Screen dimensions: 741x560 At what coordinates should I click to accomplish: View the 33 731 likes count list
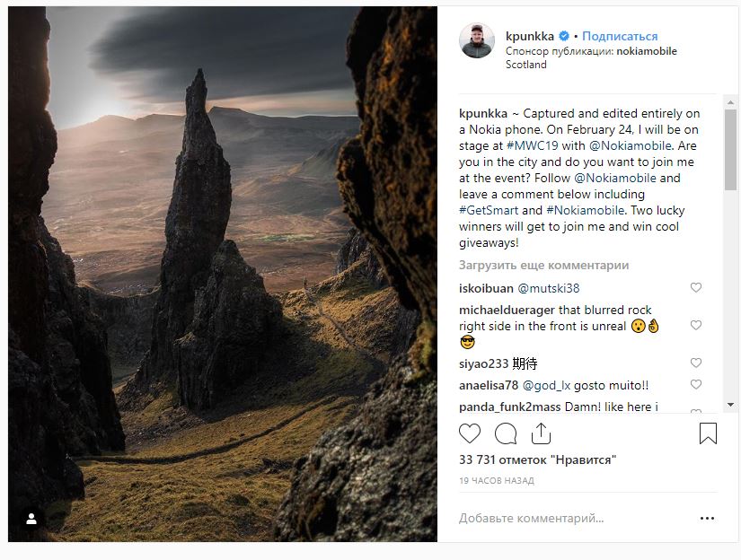(537, 459)
